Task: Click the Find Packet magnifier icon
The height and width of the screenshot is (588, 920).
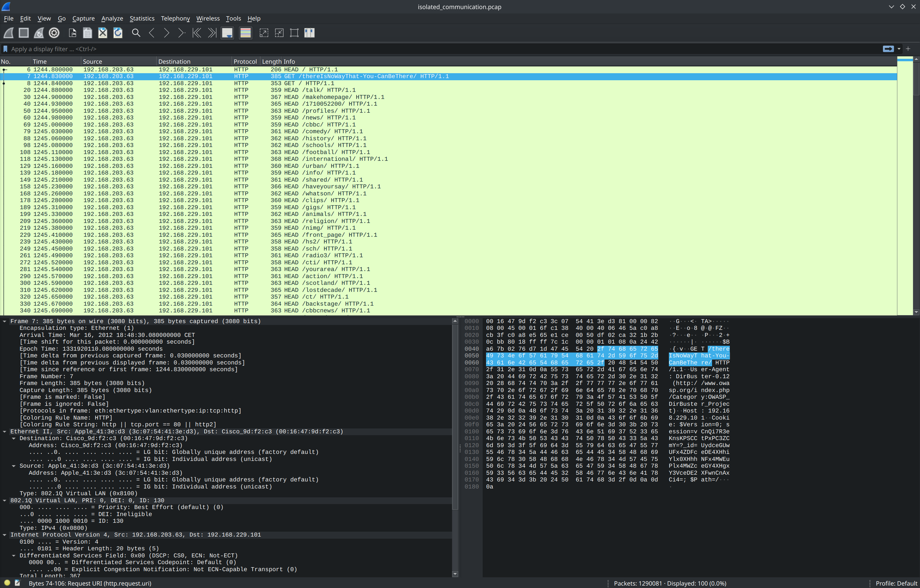Action: click(x=136, y=33)
